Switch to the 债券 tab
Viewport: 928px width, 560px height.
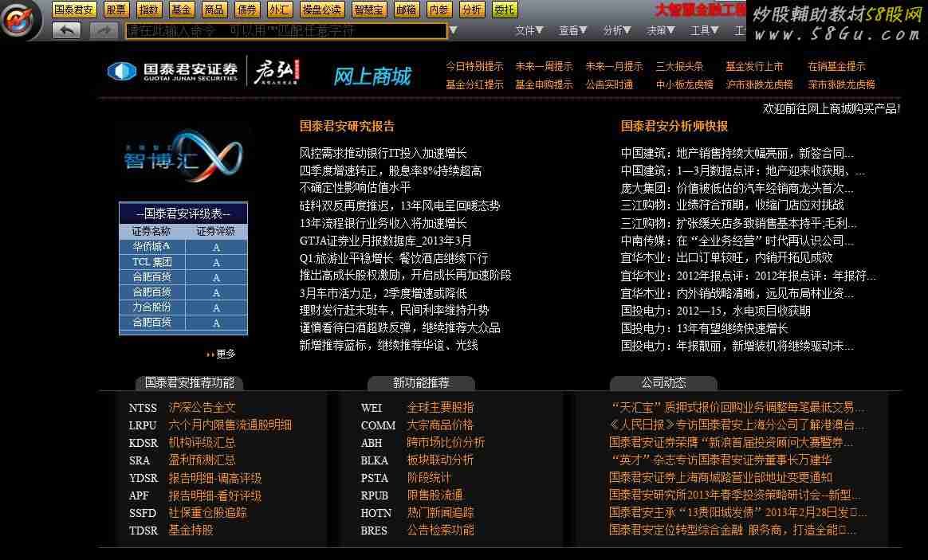(246, 10)
